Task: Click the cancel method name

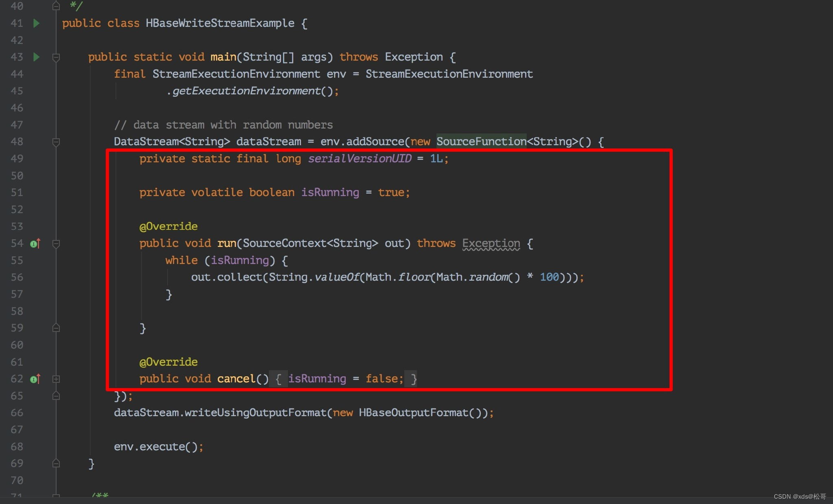Action: (236, 379)
